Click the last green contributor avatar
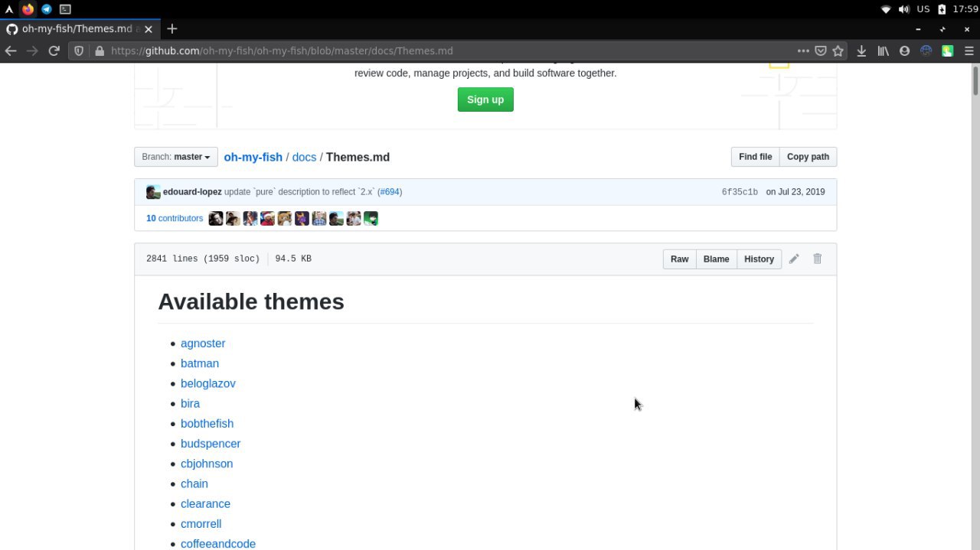Viewport: 980px width, 550px height. click(x=371, y=219)
